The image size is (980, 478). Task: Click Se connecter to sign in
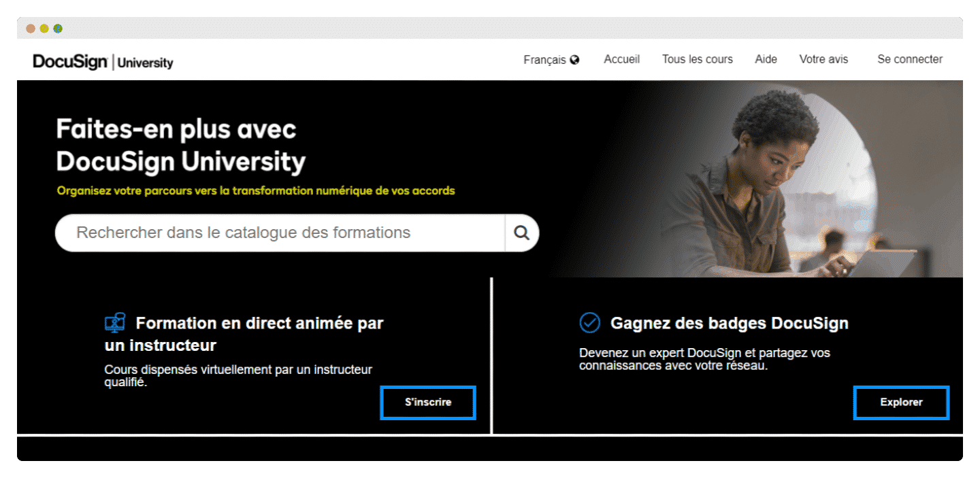[x=910, y=59]
